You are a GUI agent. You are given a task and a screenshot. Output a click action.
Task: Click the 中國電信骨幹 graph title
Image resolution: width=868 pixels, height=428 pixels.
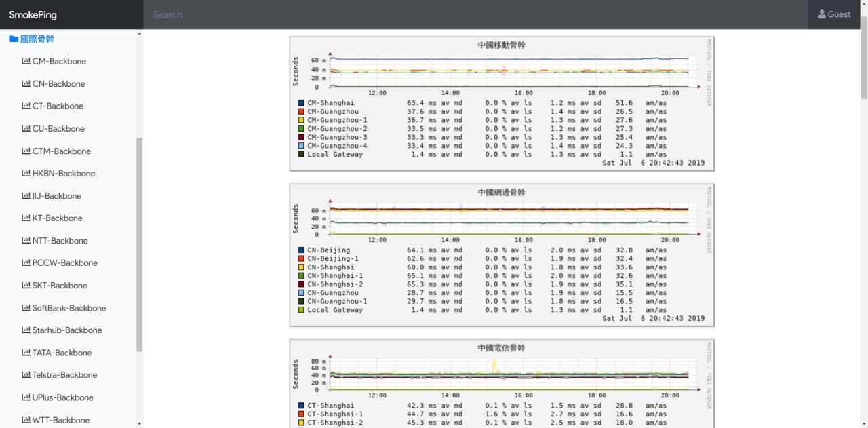tap(502, 348)
